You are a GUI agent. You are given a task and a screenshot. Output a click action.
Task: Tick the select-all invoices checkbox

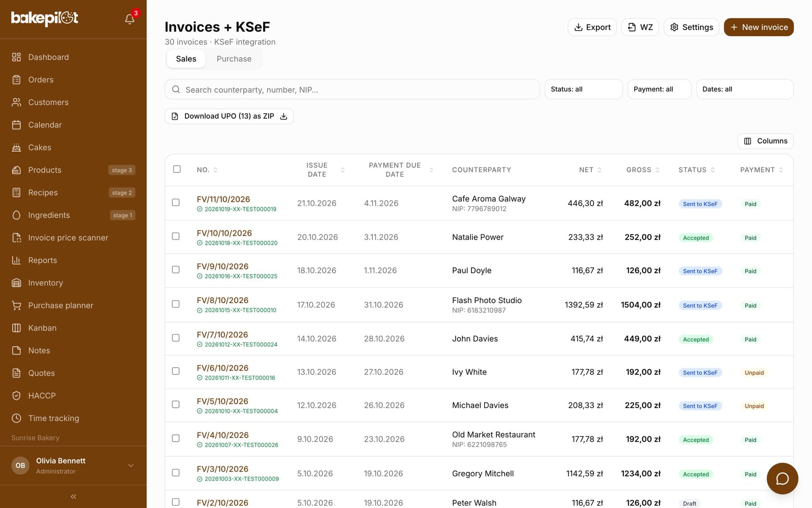coord(177,169)
